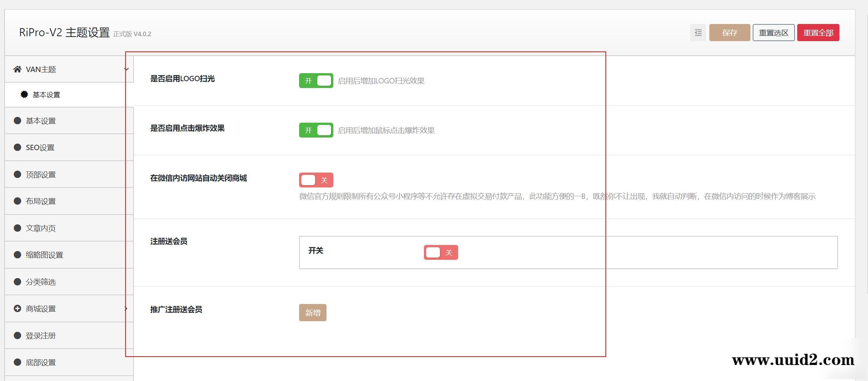Click the bullet icon before 登录注册
This screenshot has width=868, height=381.
click(17, 335)
